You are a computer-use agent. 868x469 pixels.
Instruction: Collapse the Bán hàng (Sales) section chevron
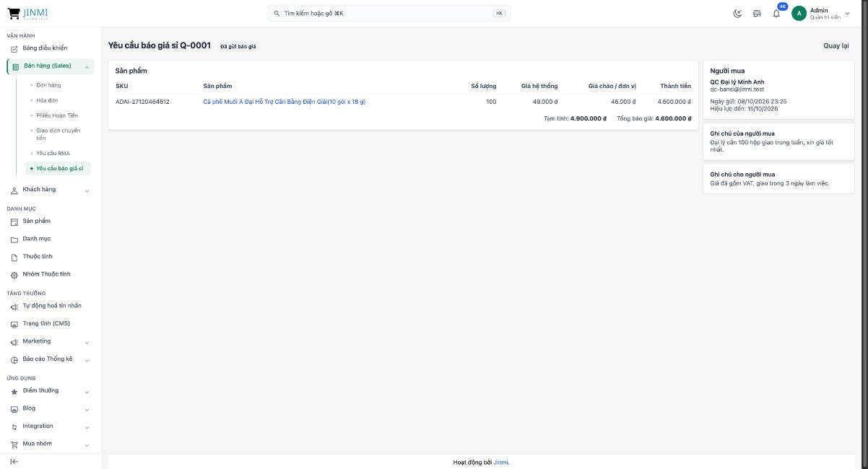coord(87,67)
